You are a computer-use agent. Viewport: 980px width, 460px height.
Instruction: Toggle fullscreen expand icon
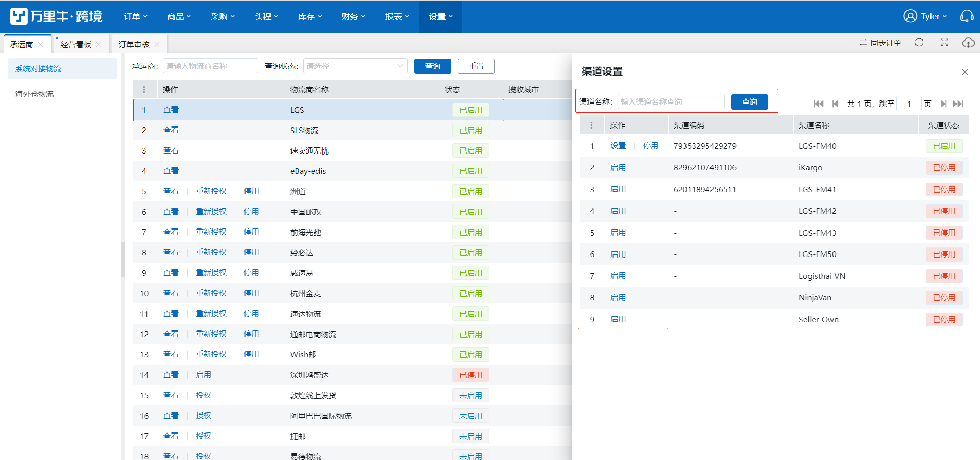[944, 43]
